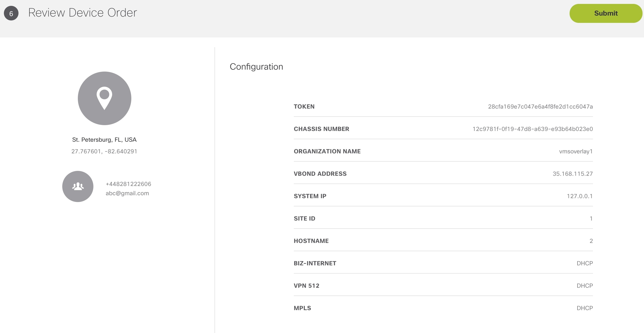
Task: Click the MPLS row DHCP value
Action: [584, 308]
